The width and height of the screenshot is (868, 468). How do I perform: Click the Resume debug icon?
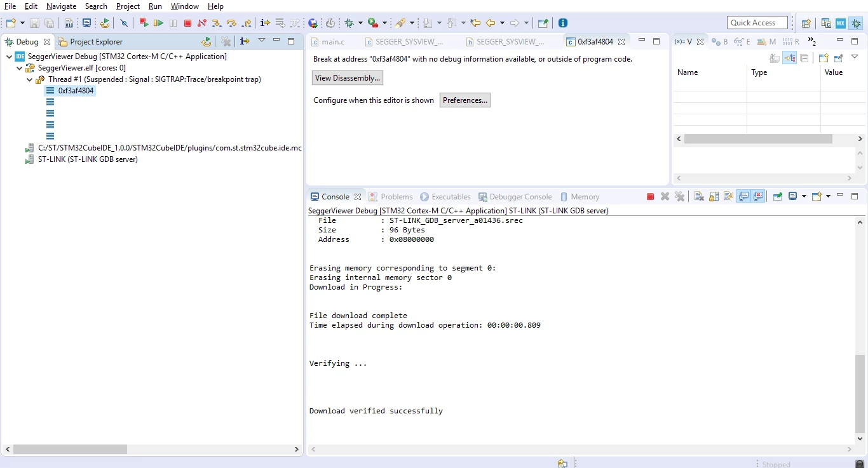[158, 23]
